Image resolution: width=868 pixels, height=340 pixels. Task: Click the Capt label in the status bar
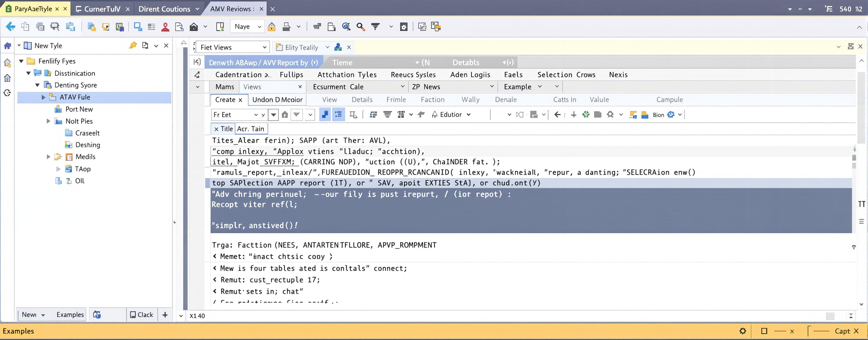842,331
